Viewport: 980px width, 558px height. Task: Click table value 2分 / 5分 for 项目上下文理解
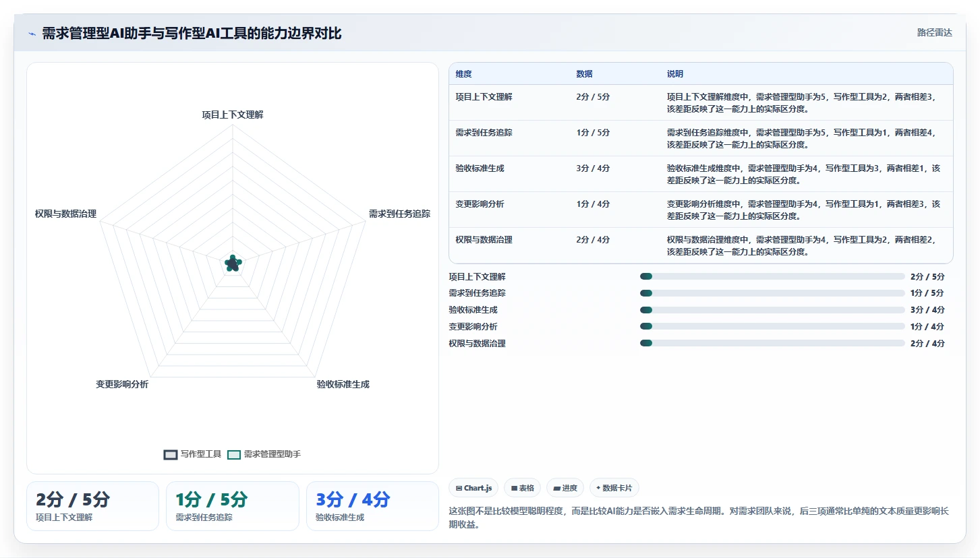594,97
